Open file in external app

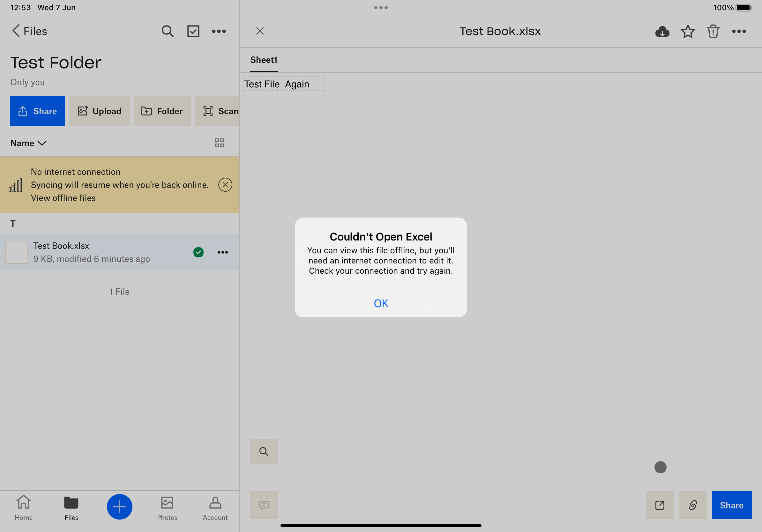click(x=660, y=506)
